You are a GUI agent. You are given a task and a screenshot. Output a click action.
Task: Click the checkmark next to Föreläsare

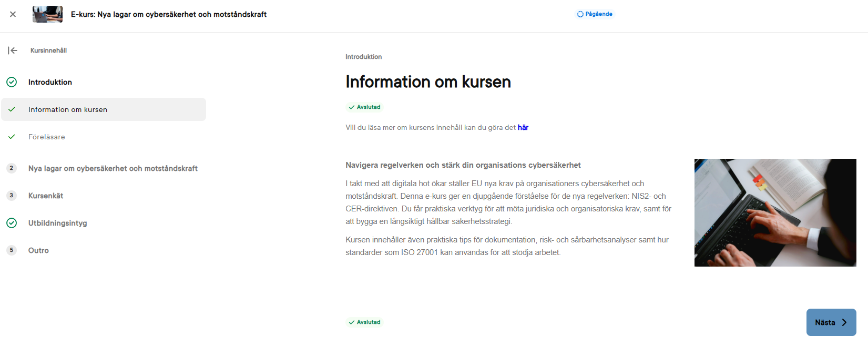coord(12,137)
